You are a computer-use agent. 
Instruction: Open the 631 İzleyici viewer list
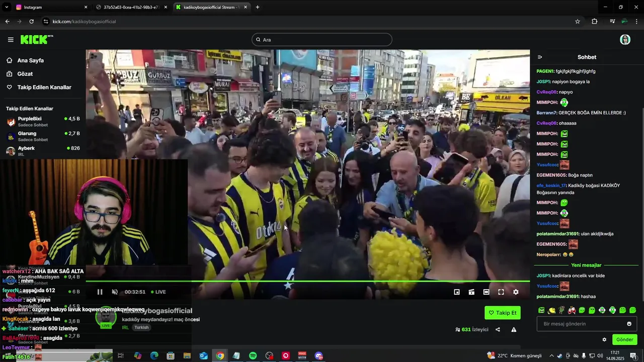coord(471,330)
